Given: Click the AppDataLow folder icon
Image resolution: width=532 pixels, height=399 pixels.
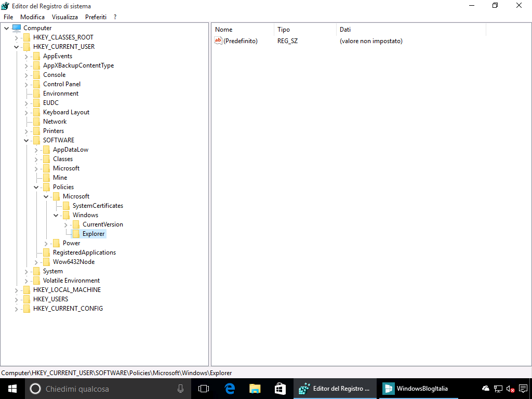Looking at the screenshot, I should (x=46, y=150).
